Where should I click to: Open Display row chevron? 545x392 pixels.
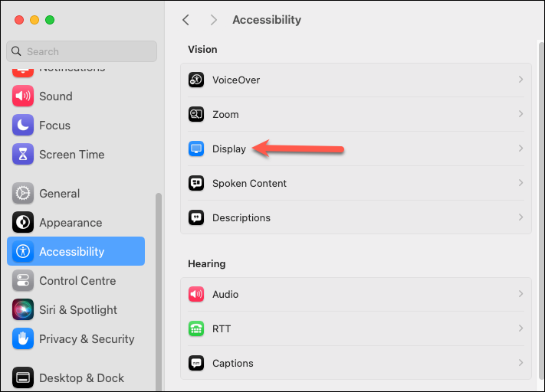[x=520, y=149]
